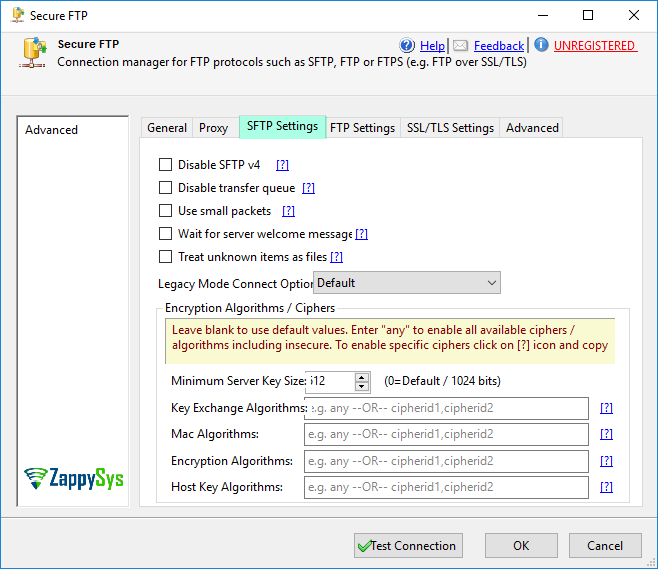Open help for Disable transfer queue
The width and height of the screenshot is (658, 569).
pyautogui.click(x=308, y=188)
